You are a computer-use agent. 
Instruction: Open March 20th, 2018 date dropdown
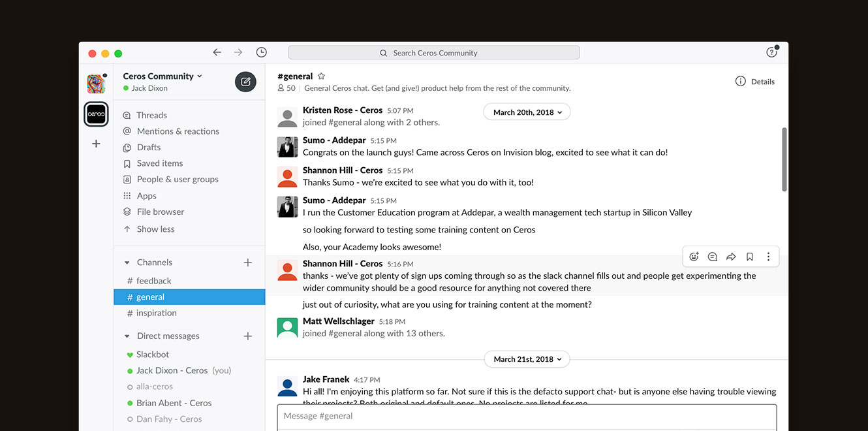527,112
